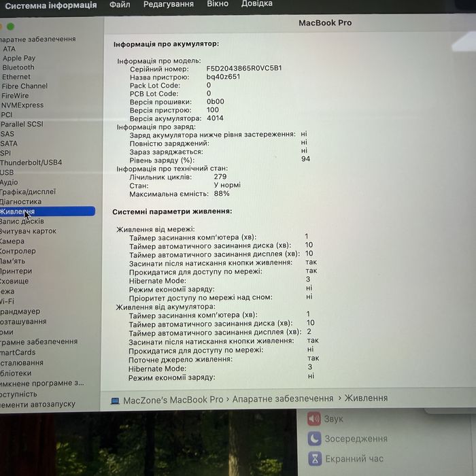Open the Файл menu
This screenshot has width=476, height=476.
[x=120, y=5]
